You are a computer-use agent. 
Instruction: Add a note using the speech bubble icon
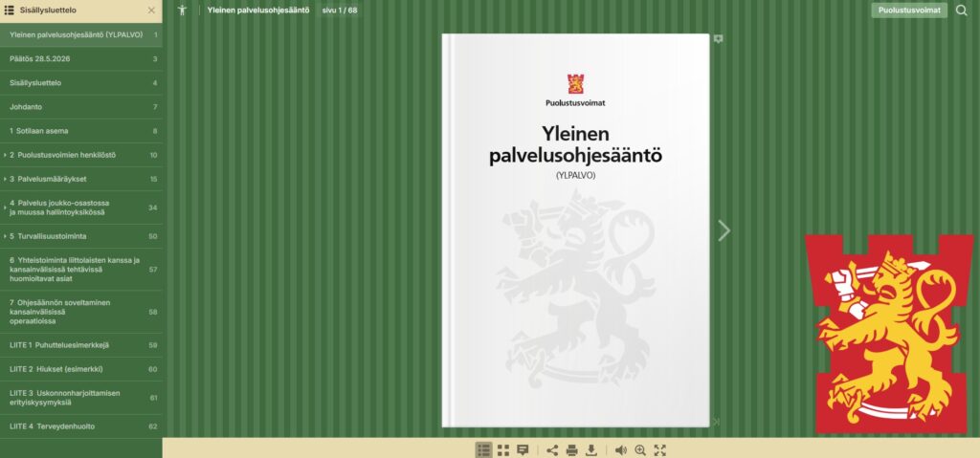pyautogui.click(x=718, y=39)
